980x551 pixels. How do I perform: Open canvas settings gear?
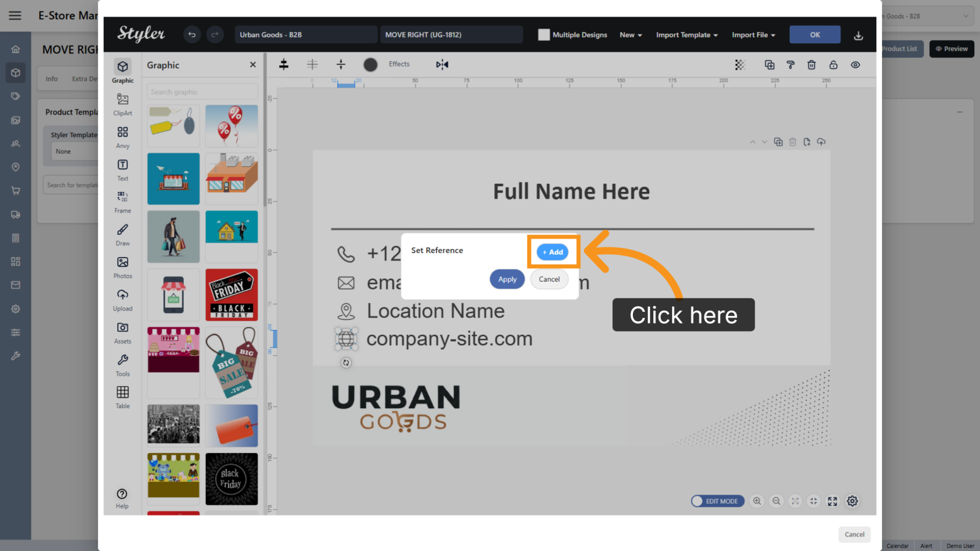tap(852, 501)
